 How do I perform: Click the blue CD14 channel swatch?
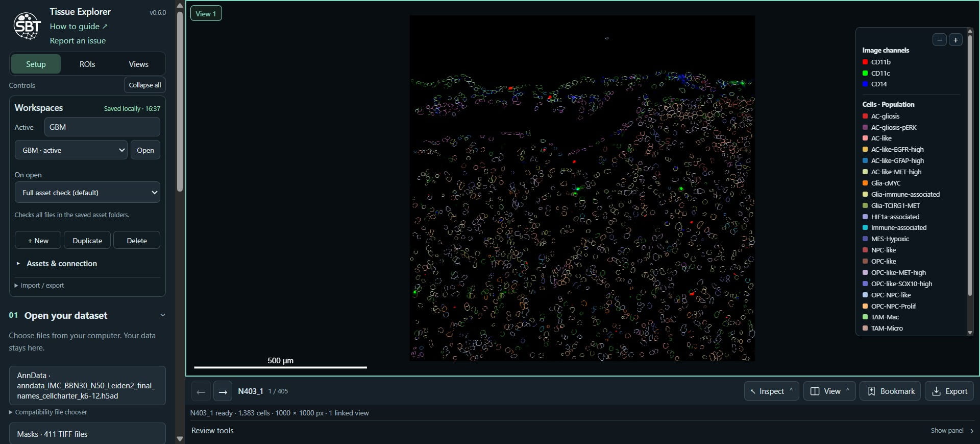pos(865,84)
